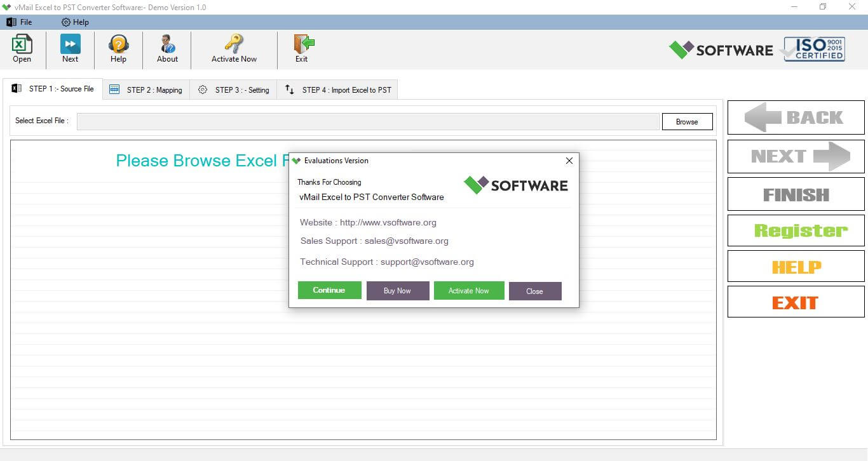Click the app icon in the title bar
This screenshot has width=868, height=461.
tap(7, 7)
